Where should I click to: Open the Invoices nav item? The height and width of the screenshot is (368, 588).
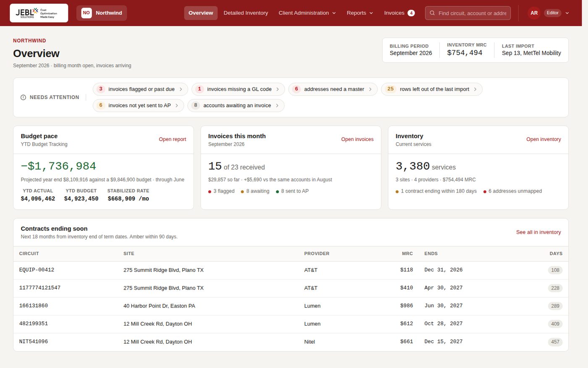tap(399, 13)
